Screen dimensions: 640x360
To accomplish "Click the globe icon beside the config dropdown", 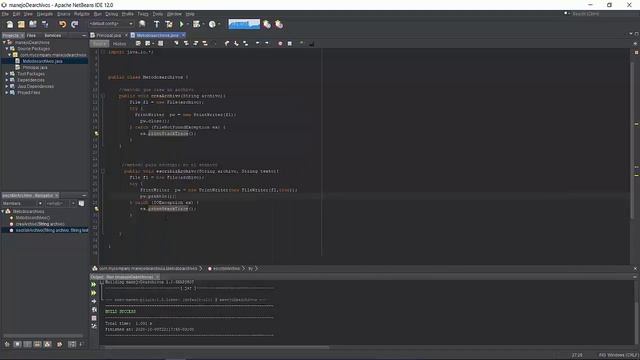I will [142, 24].
